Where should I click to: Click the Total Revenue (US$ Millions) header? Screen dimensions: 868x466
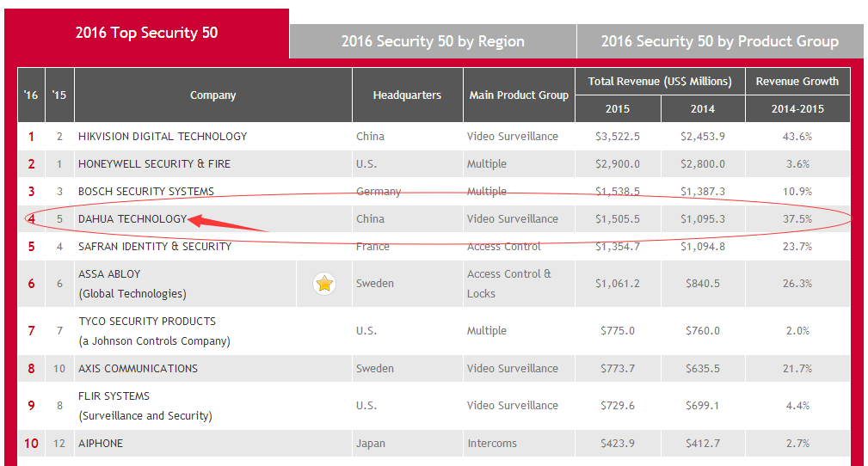(x=660, y=82)
